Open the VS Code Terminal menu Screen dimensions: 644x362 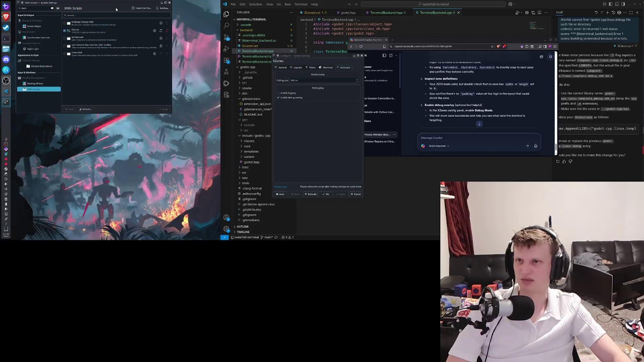coord(301,4)
